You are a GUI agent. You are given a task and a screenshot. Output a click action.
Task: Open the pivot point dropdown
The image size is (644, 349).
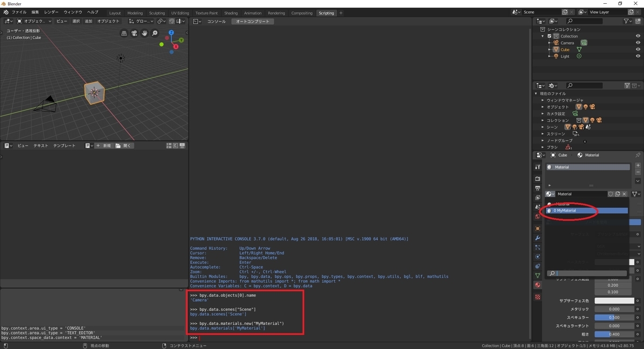click(x=162, y=21)
